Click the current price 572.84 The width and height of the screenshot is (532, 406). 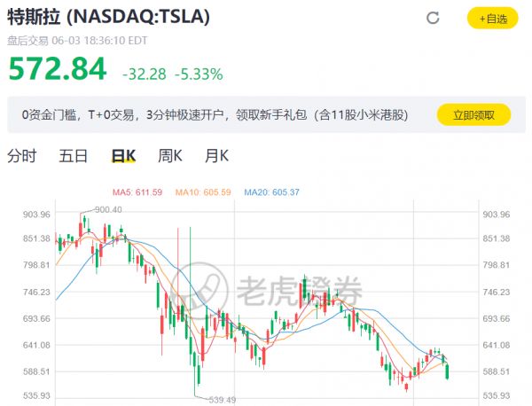pos(57,68)
